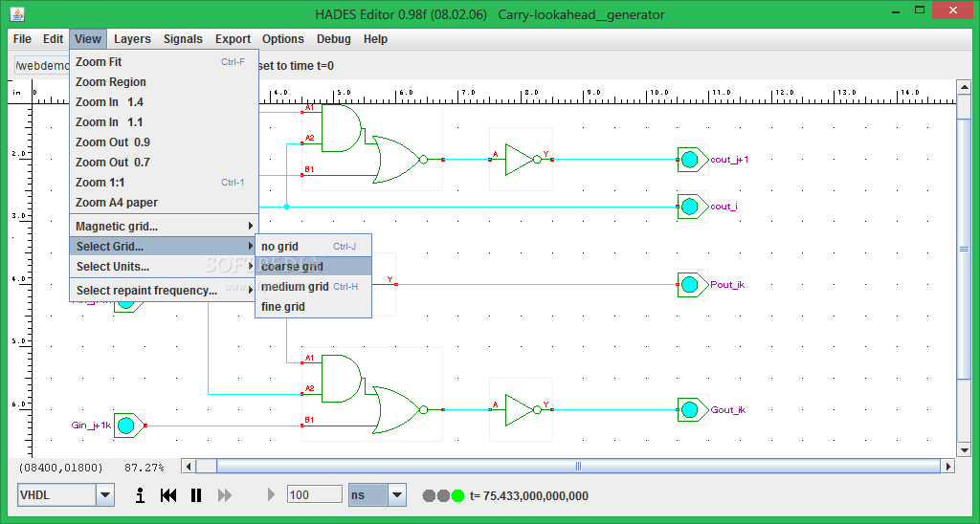The width and height of the screenshot is (980, 524).
Task: Click the fast-forward simulation button
Action: point(225,495)
